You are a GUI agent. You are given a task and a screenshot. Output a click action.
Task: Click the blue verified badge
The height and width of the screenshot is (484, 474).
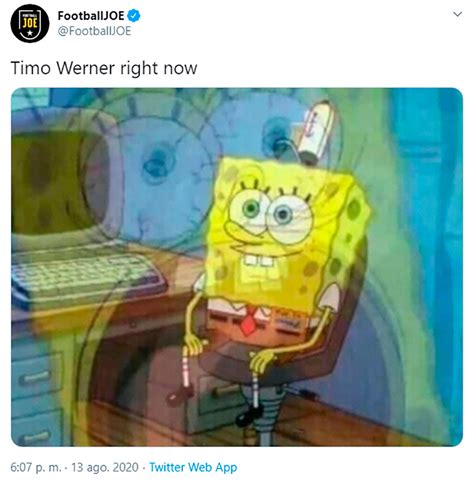point(134,16)
